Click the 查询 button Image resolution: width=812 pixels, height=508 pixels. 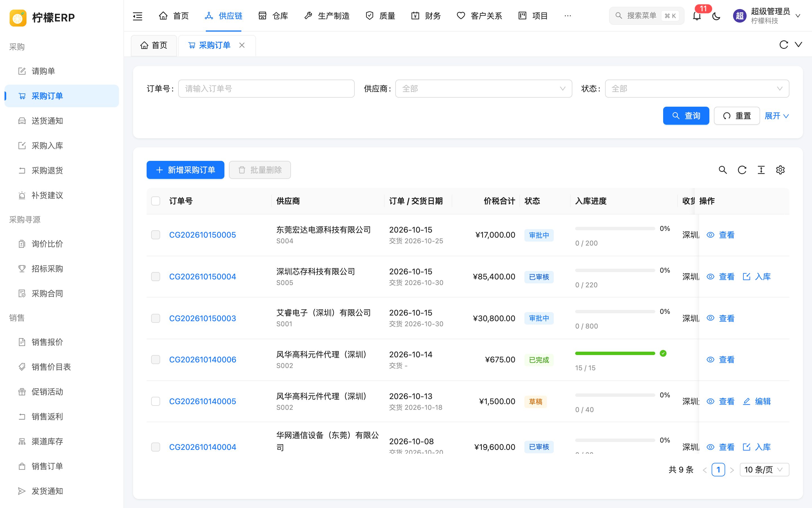686,116
